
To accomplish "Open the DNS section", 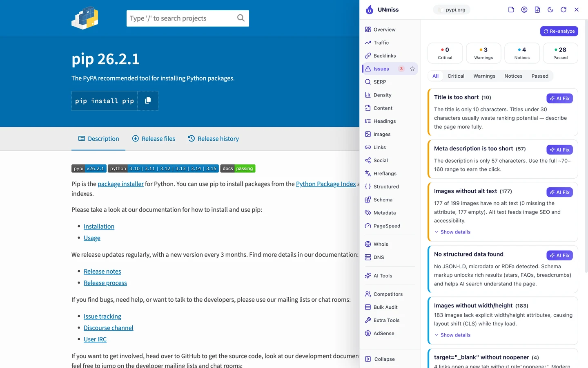I will 390,257.
